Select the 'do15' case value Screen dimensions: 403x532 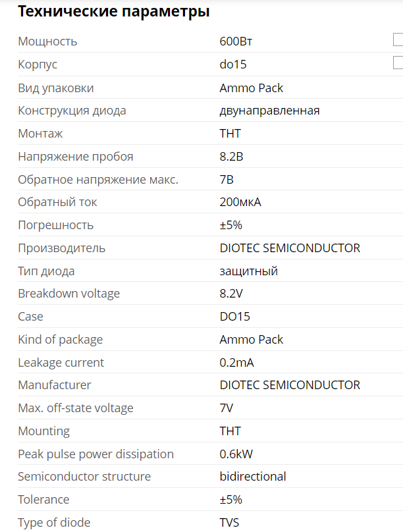(x=233, y=65)
